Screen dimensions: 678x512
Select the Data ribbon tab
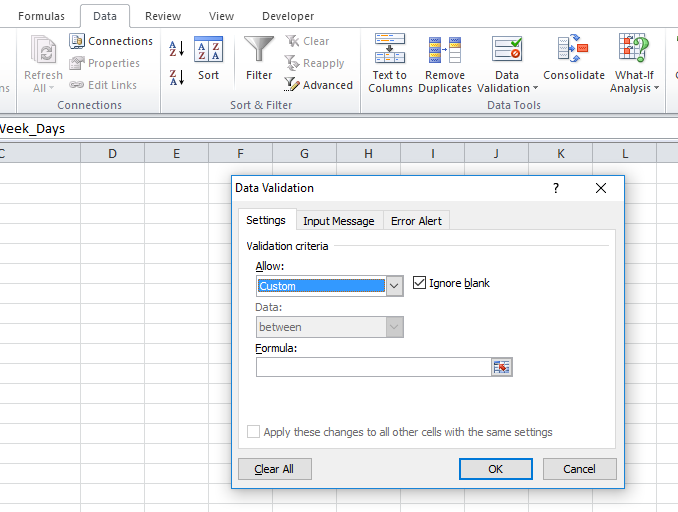click(105, 16)
